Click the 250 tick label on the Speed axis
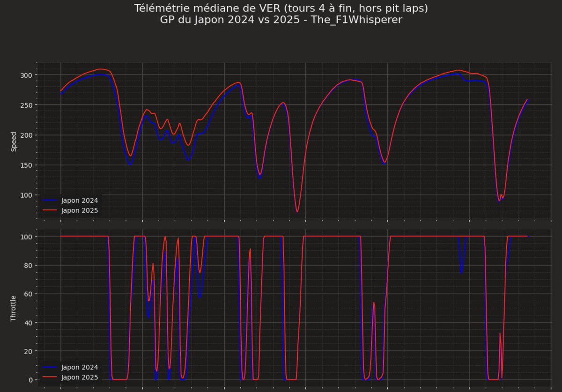The image size is (562, 392). [25, 105]
